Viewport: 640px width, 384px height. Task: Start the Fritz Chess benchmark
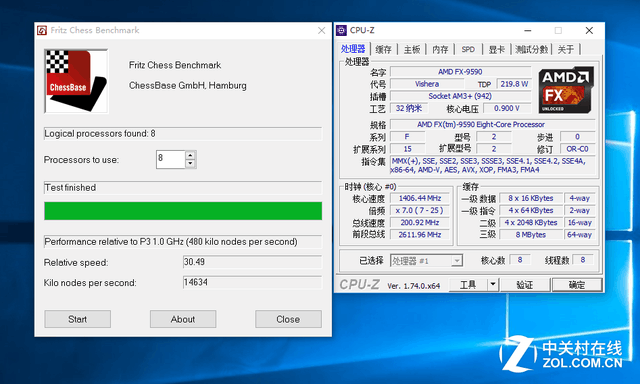click(x=78, y=319)
